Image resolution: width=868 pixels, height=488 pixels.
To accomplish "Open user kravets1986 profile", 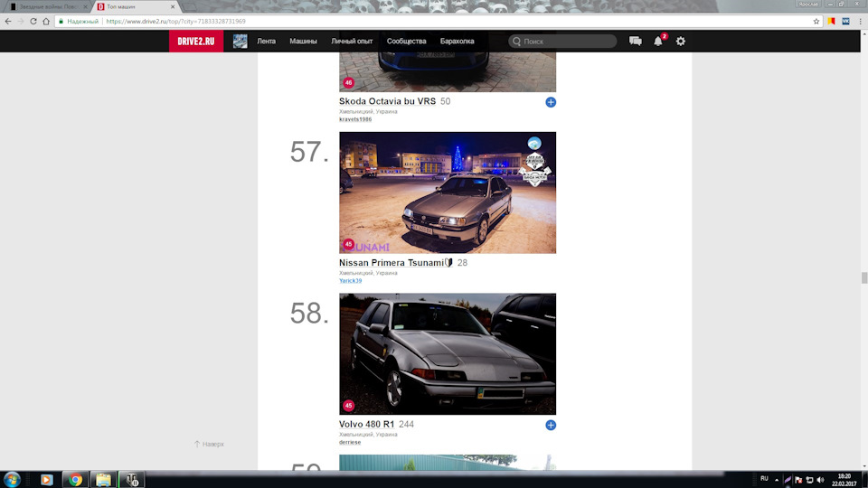I will (x=355, y=119).
